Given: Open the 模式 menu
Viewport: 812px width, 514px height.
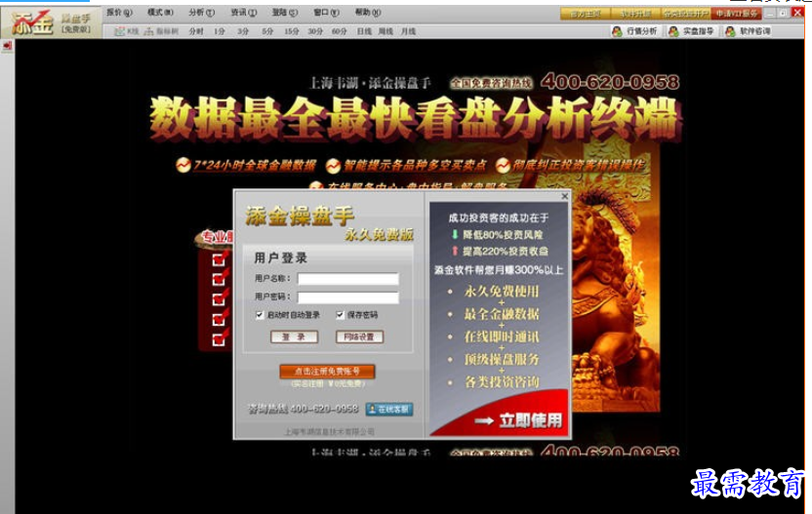Looking at the screenshot, I should coord(160,13).
